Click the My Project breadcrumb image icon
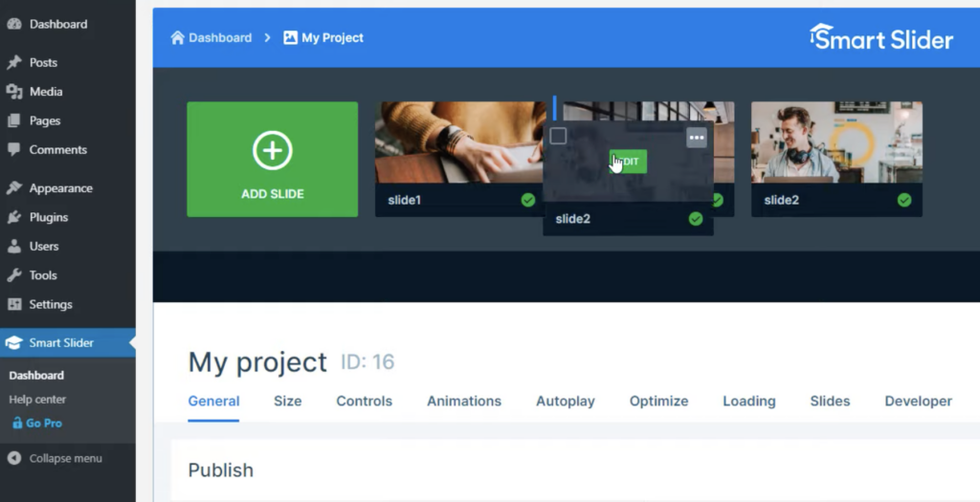 [x=291, y=38]
